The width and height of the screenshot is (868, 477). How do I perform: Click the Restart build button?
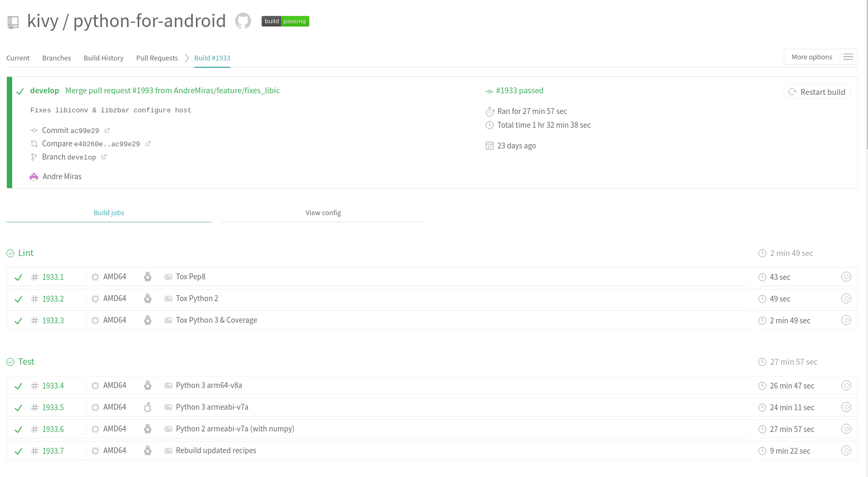pyautogui.click(x=817, y=92)
